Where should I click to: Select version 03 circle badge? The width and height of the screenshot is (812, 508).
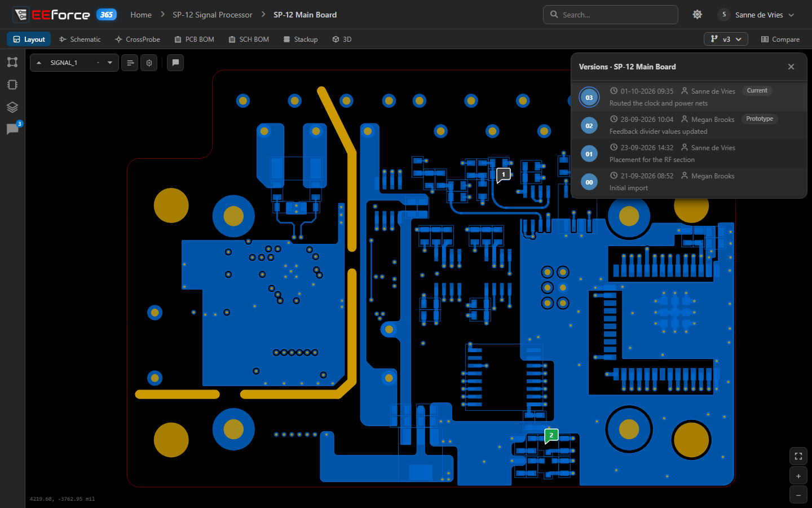click(x=589, y=98)
